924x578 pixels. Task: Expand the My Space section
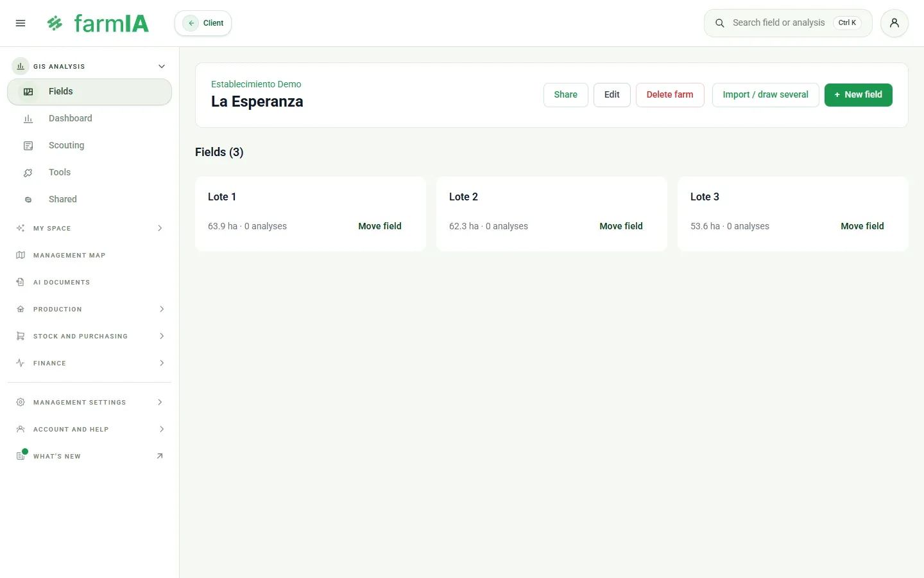click(89, 228)
